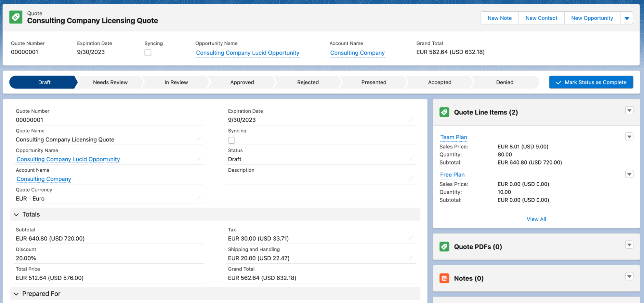Click the Grand Total value in highlights header
Image resolution: width=644 pixels, height=303 pixels.
coord(450,52)
